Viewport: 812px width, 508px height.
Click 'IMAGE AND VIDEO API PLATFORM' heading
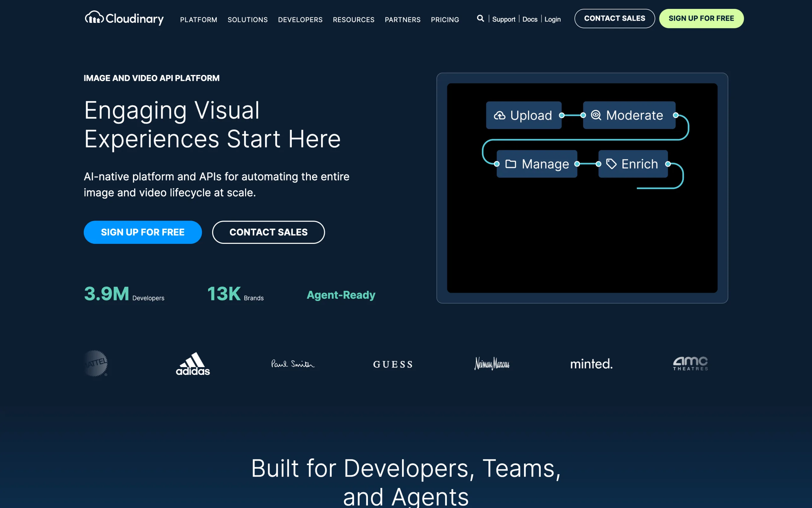coord(151,78)
